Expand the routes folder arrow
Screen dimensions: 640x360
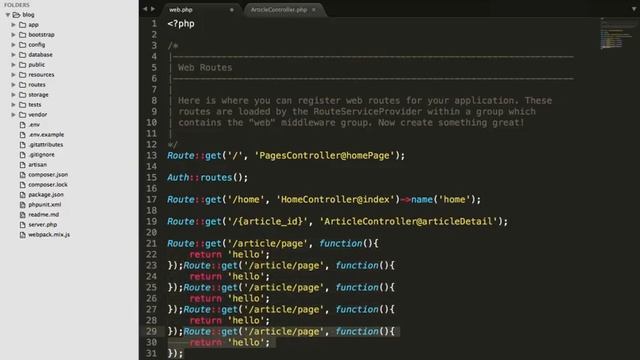coord(13,85)
